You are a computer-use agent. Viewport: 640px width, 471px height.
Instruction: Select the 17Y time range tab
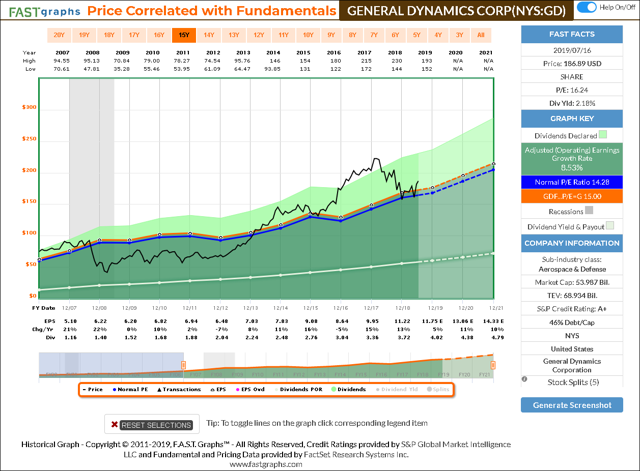tap(134, 35)
